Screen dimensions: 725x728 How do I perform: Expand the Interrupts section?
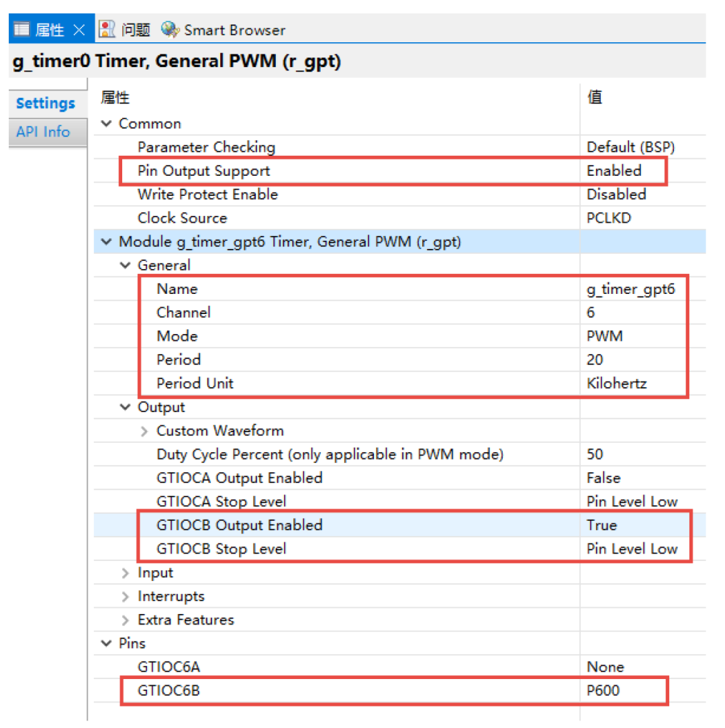point(125,596)
